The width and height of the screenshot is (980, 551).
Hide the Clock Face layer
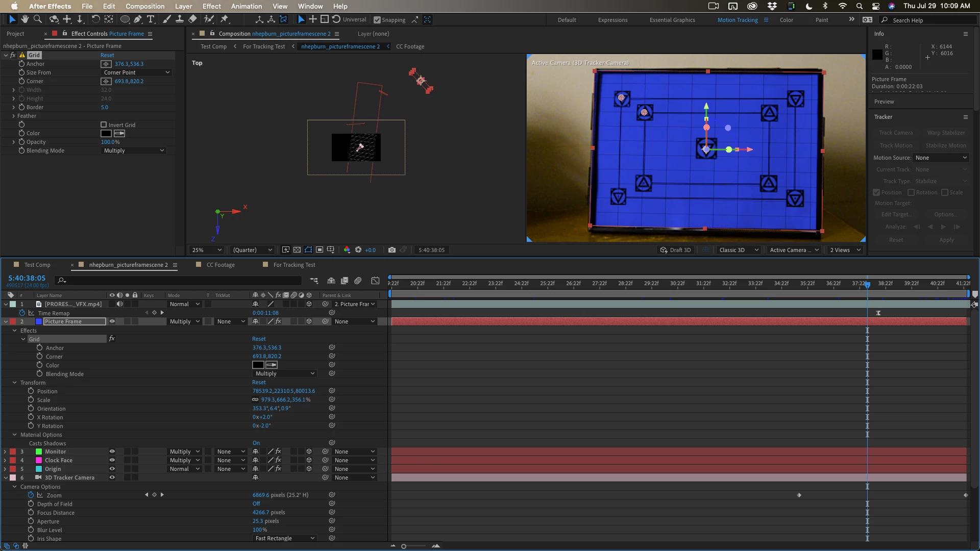pos(112,460)
